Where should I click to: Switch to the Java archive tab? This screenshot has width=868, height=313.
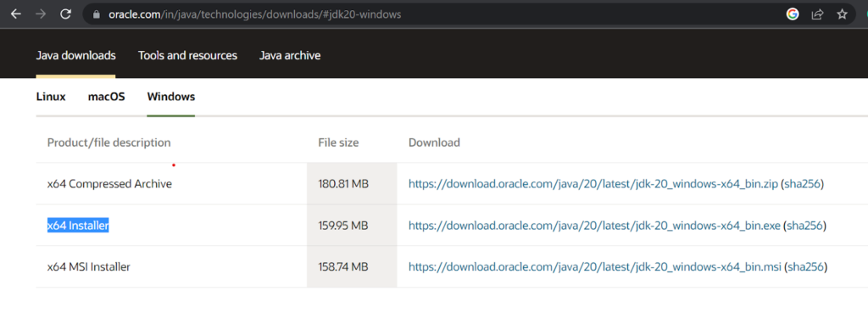pos(290,55)
